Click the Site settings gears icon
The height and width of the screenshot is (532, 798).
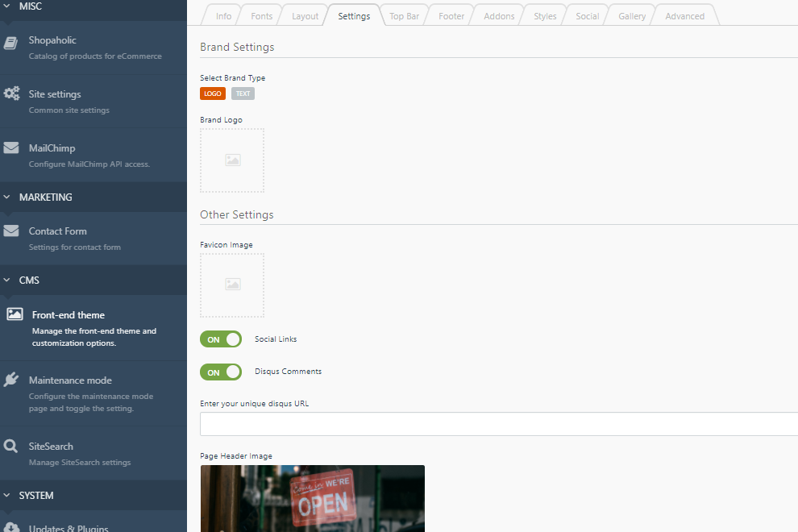coord(11,94)
